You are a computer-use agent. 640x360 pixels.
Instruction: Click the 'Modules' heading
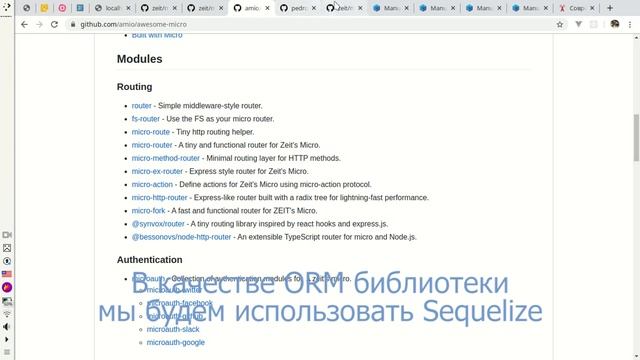140,59
